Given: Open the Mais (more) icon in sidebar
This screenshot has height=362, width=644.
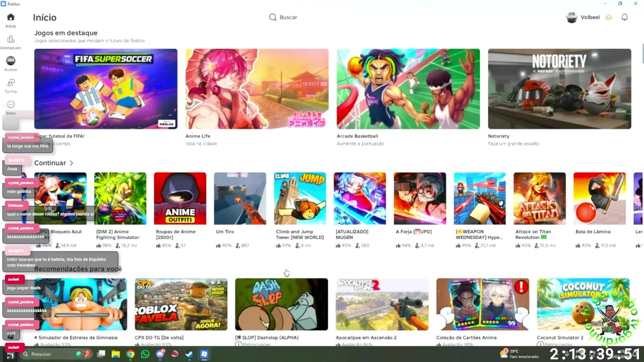Looking at the screenshot, I should (x=11, y=105).
